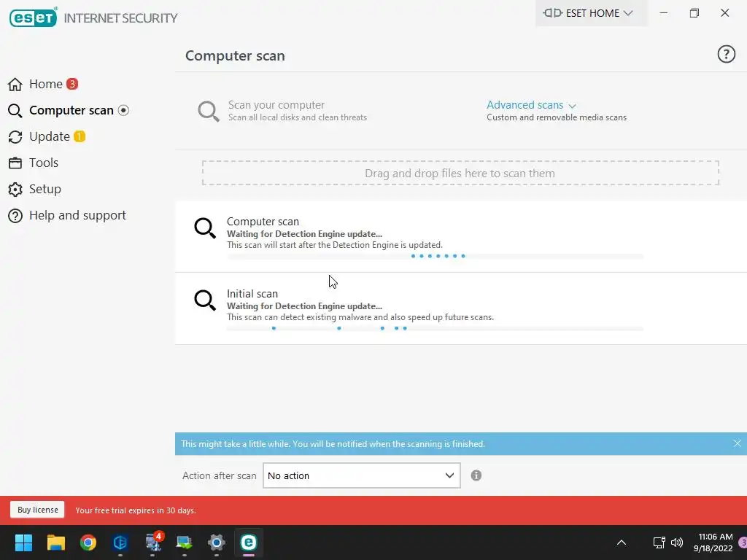The image size is (747, 560).
Task: Click the network tray icon
Action: 659,542
